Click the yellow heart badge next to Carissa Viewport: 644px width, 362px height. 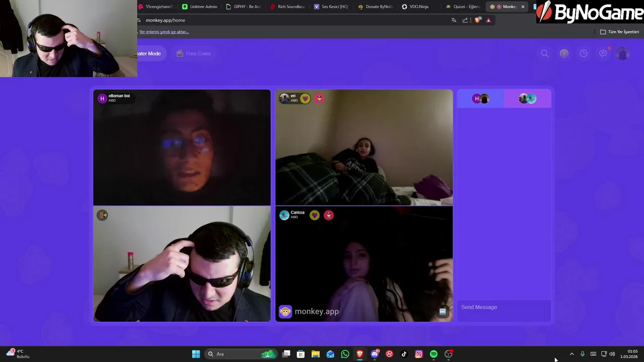(x=314, y=215)
